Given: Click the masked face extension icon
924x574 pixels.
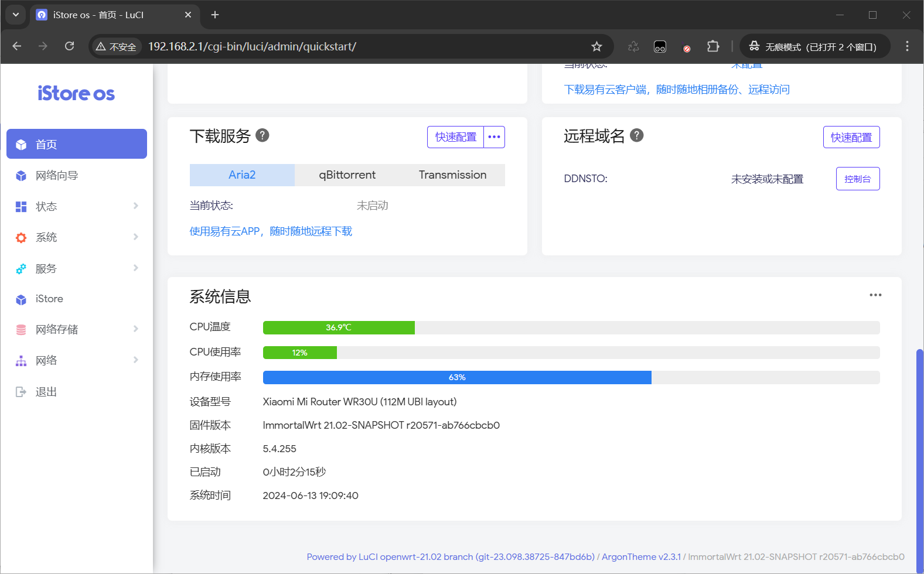Looking at the screenshot, I should (660, 47).
